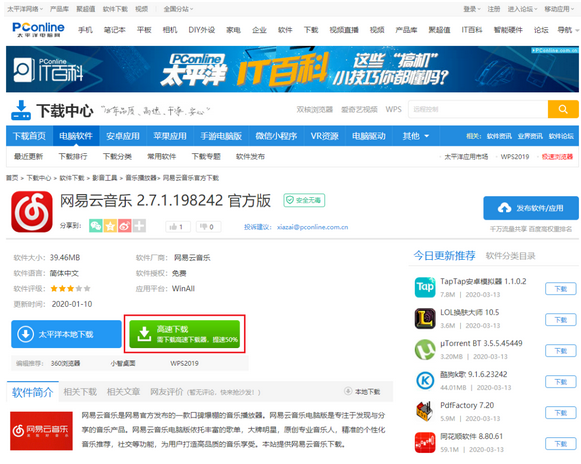This screenshot has width=581, height=464.
Task: Download PdfFactory 7.20 with 下载 button
Action: click(x=561, y=412)
